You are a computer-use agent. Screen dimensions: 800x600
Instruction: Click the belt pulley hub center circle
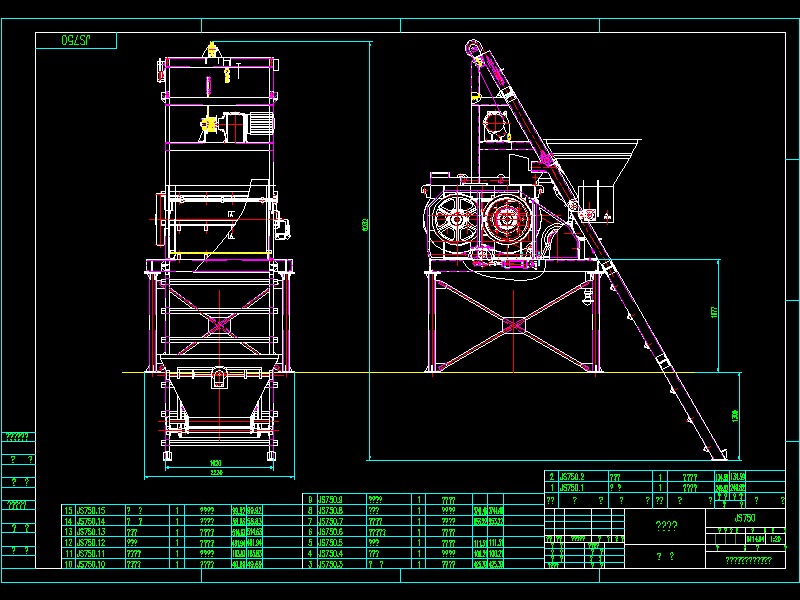(x=505, y=218)
